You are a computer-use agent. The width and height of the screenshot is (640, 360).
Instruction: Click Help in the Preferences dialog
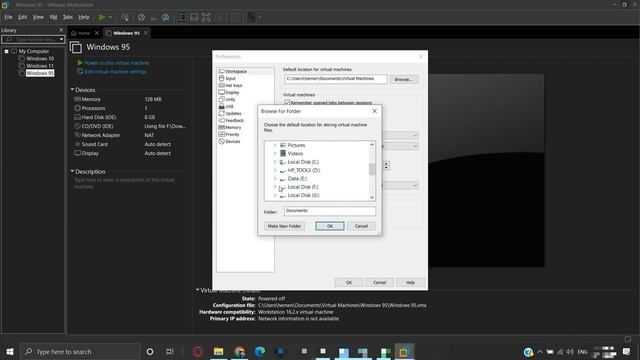(410, 282)
